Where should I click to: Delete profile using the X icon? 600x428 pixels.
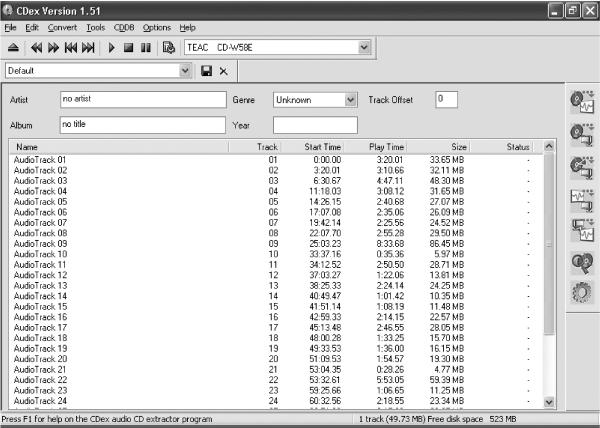[223, 71]
